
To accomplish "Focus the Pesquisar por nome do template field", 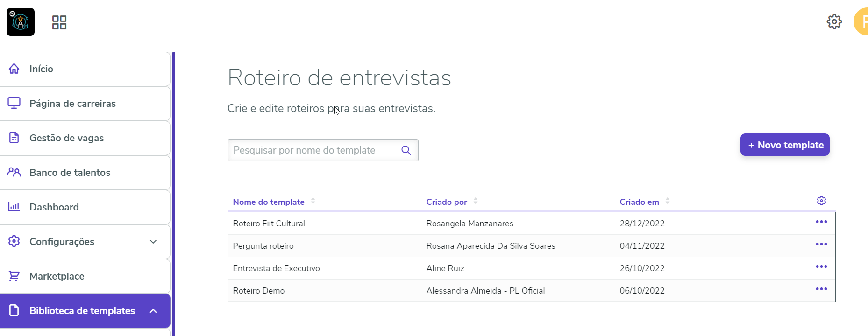I will pyautogui.click(x=323, y=150).
